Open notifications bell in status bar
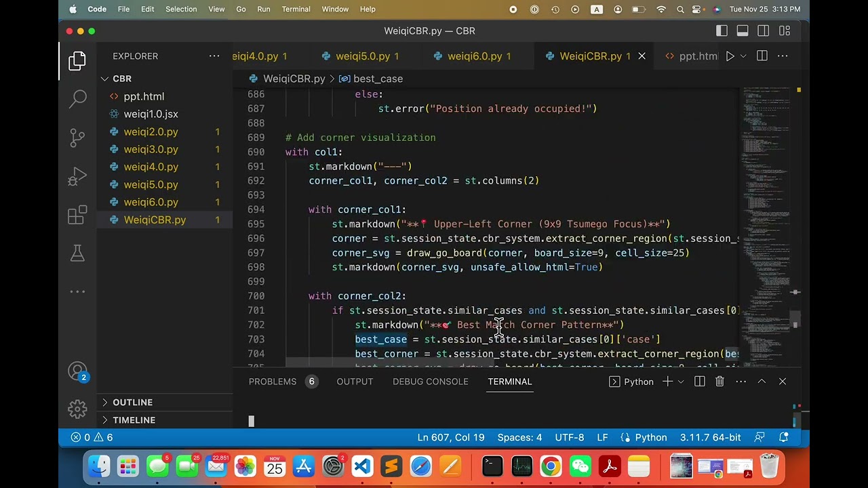The width and height of the screenshot is (868, 488). [x=784, y=437]
